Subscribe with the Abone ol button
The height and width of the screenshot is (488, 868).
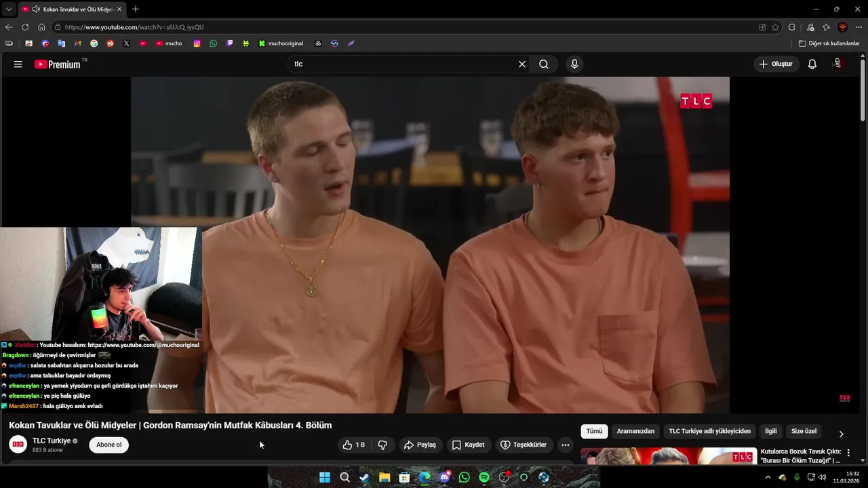click(x=108, y=445)
